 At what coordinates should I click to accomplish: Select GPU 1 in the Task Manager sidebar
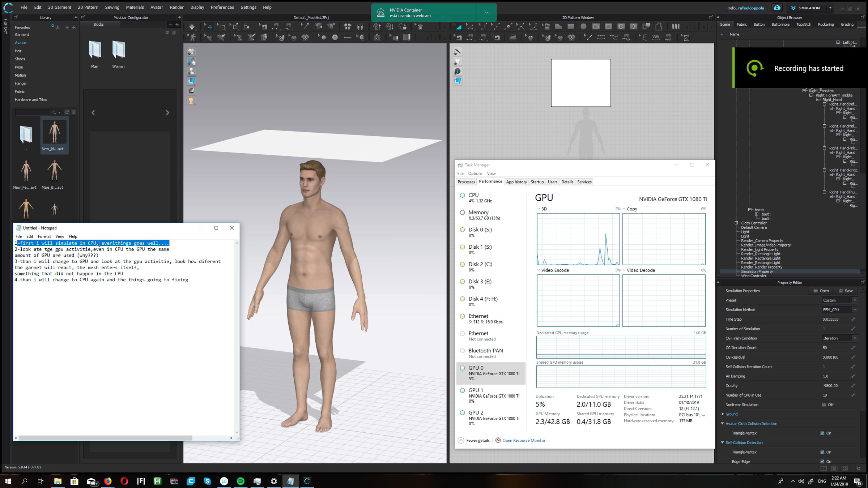491,395
